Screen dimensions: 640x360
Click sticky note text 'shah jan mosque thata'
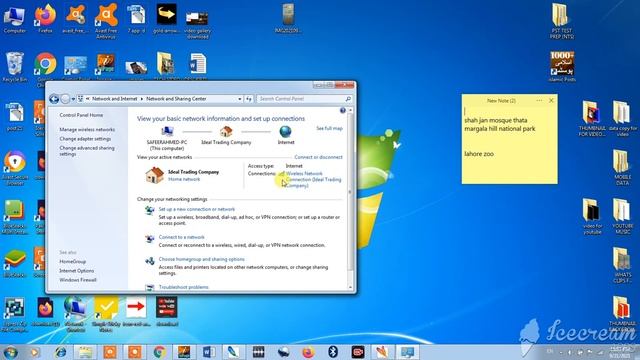pos(496,120)
